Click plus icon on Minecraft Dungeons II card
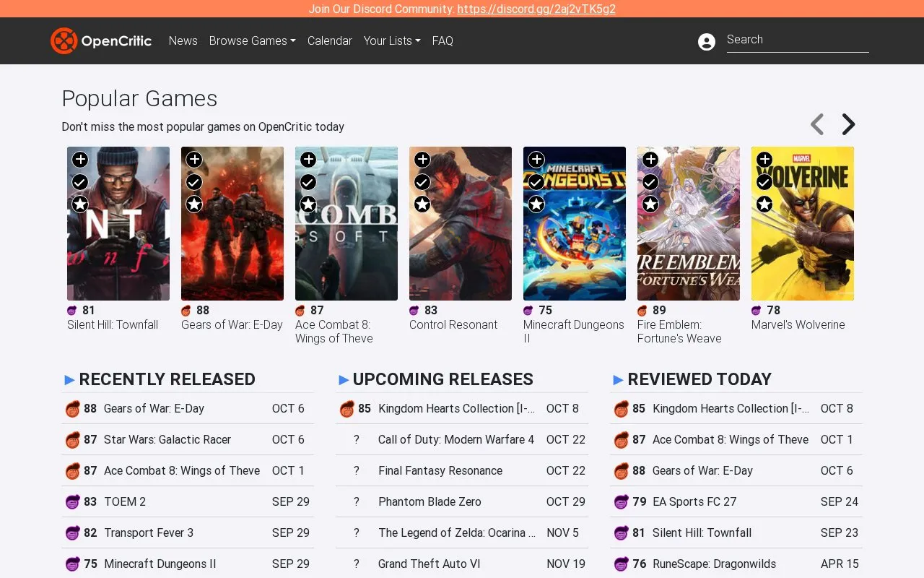The height and width of the screenshot is (578, 924). pyautogui.click(x=536, y=160)
